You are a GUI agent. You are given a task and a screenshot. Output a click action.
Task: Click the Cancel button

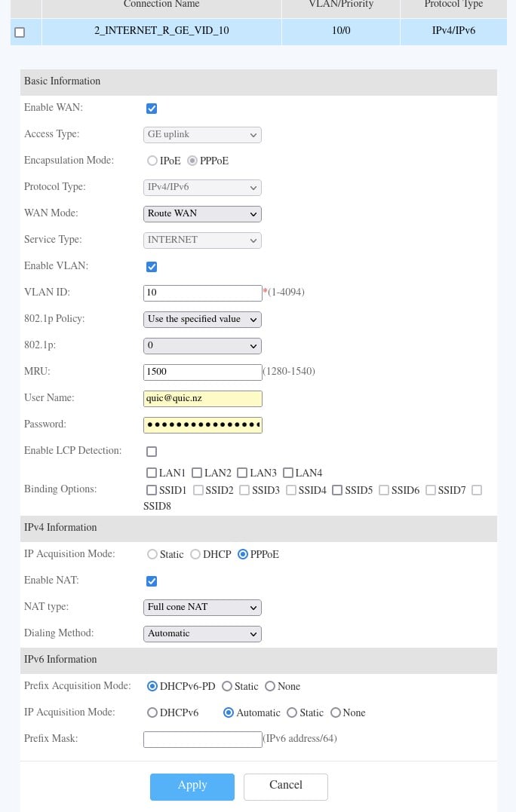[286, 786]
